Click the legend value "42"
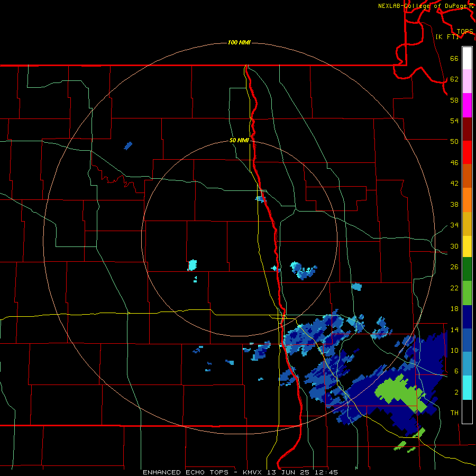The height and width of the screenshot is (476, 476). [454, 184]
